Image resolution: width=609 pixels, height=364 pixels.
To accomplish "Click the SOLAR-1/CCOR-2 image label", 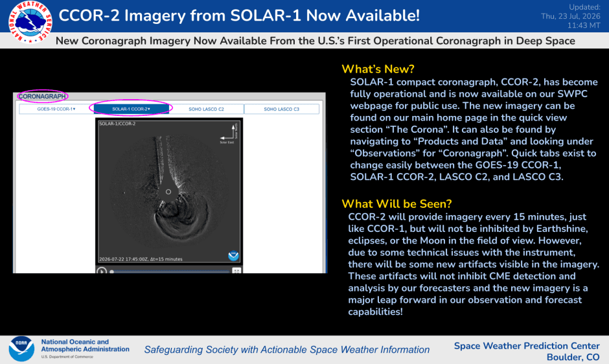I will click(x=117, y=124).
